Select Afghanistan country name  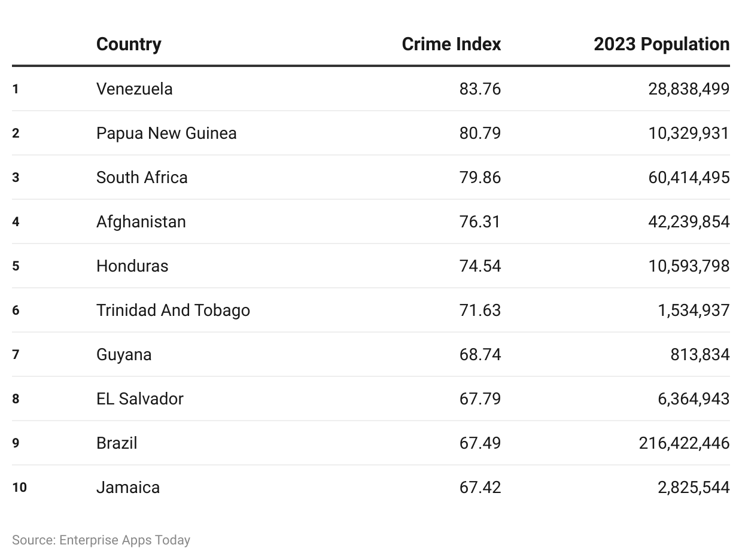click(x=141, y=221)
